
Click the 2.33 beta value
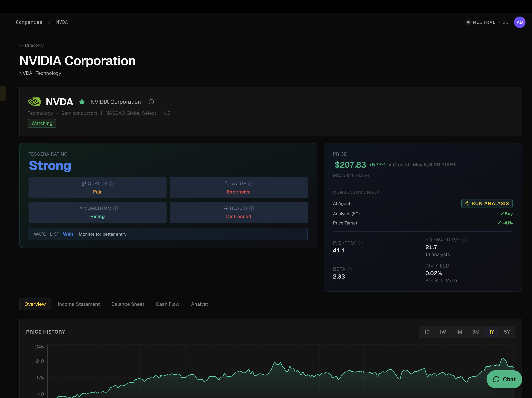339,277
